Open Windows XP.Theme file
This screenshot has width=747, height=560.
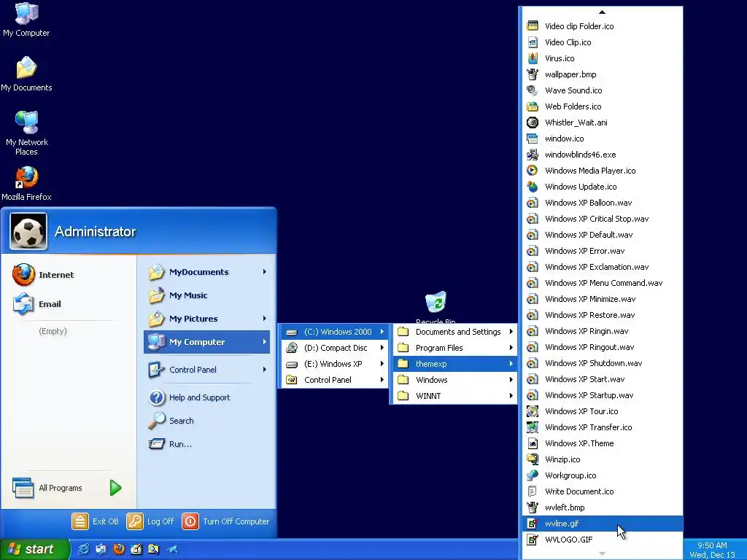click(x=602, y=443)
